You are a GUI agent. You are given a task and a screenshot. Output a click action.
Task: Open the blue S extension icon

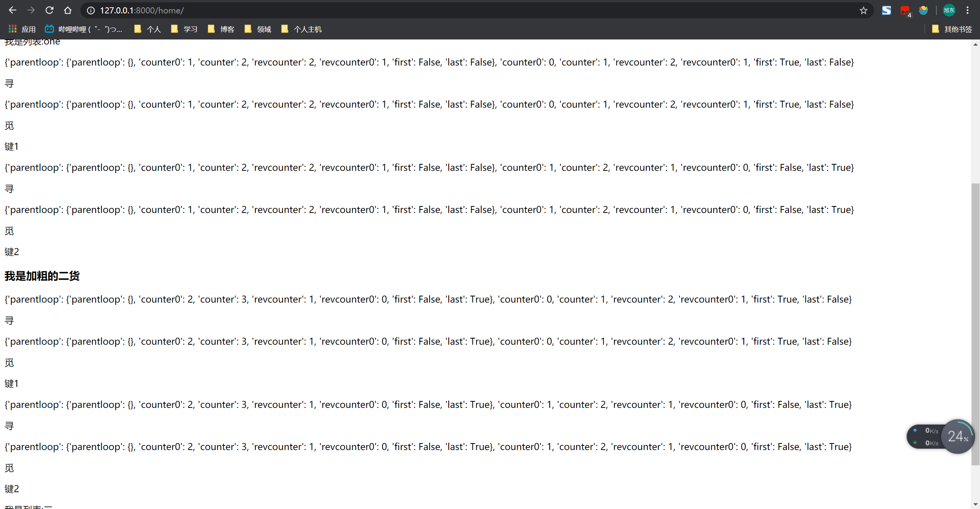click(887, 10)
